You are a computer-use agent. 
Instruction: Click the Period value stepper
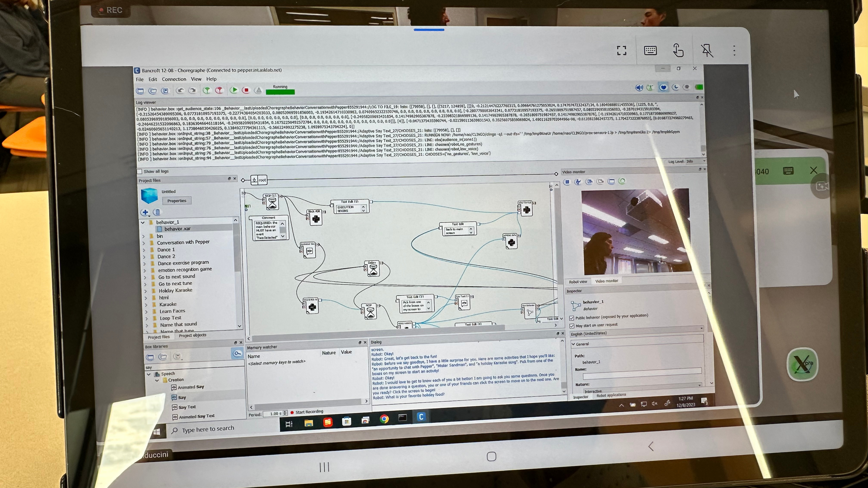285,413
